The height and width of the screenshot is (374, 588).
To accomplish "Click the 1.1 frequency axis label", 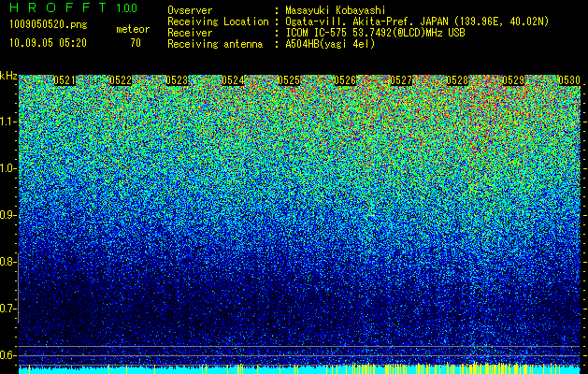I will (7, 122).
